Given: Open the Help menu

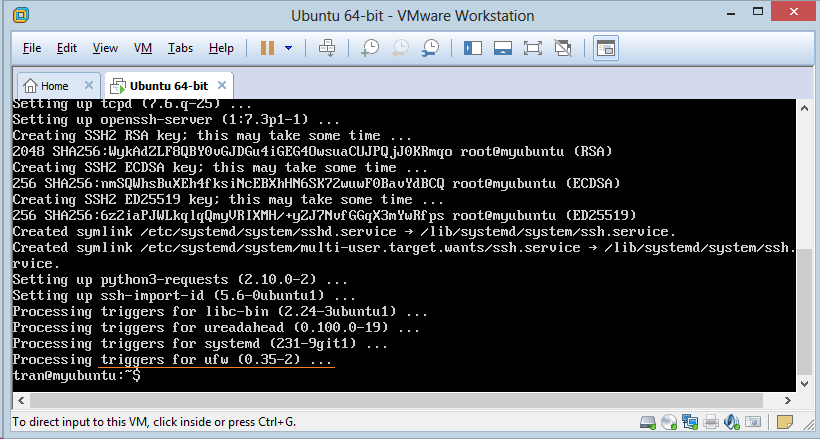Looking at the screenshot, I should (x=221, y=48).
